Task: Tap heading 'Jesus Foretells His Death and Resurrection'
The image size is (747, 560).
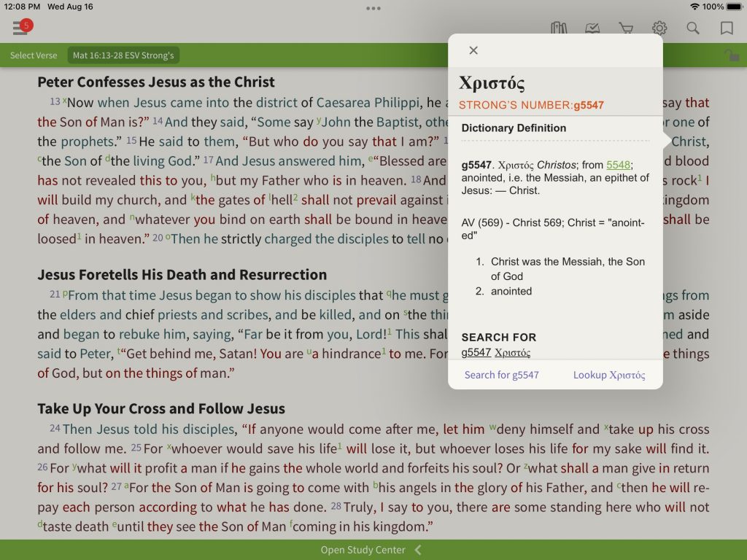Action: (182, 275)
